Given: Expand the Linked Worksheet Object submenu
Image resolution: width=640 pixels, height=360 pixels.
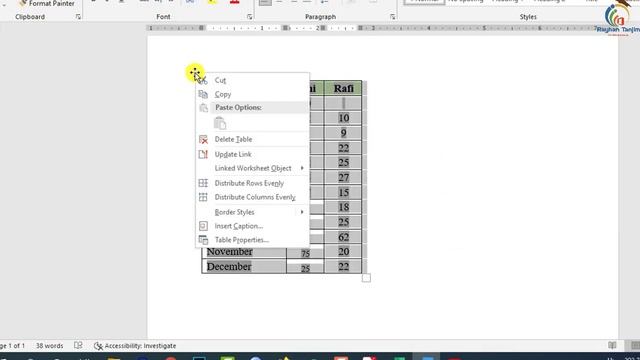Looking at the screenshot, I should 252,168.
